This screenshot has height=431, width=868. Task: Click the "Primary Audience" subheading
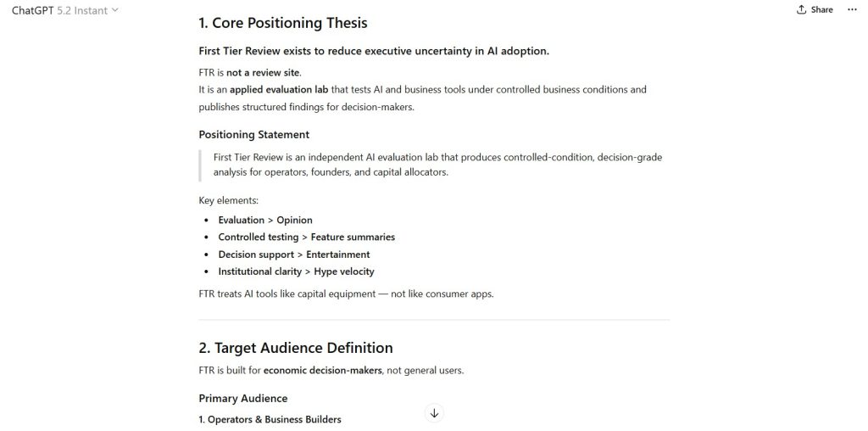click(x=242, y=398)
